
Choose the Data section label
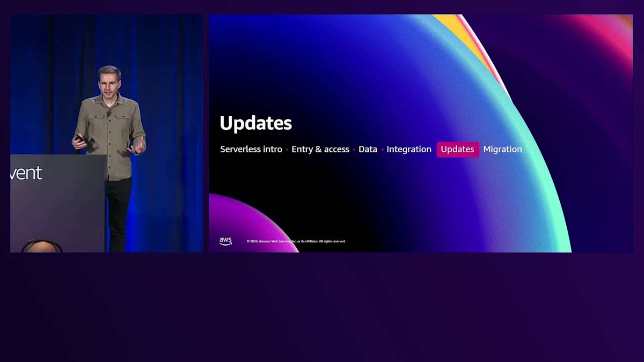368,150
